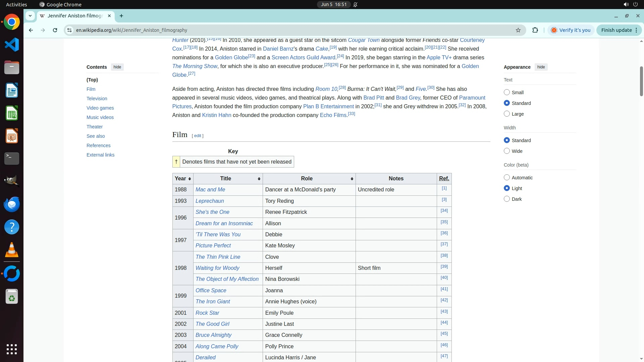Screen dimensions: 644x362
Task: Open the tab search dropdown arrow
Action: click(x=30, y=16)
